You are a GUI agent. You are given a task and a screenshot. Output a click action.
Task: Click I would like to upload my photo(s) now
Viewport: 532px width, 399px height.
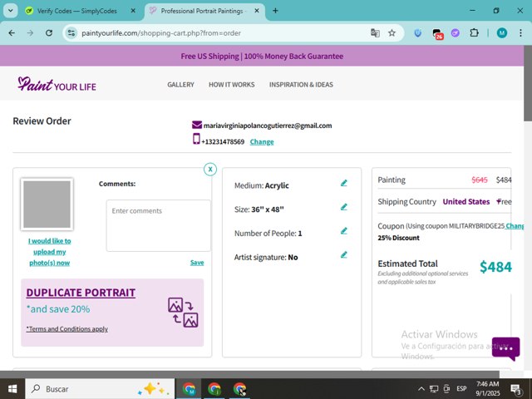tap(50, 252)
